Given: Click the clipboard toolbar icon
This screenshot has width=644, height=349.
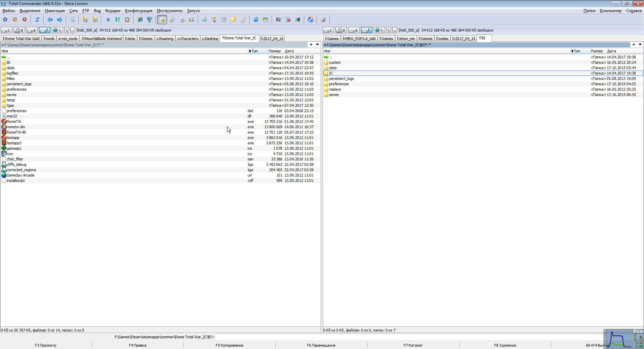Looking at the screenshot, I should click(127, 20).
